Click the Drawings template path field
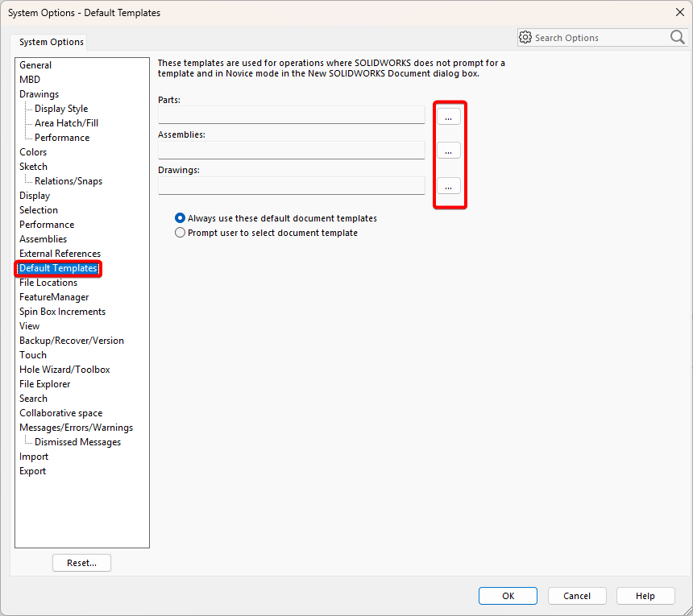Screen dimensions: 693x616 click(x=291, y=185)
